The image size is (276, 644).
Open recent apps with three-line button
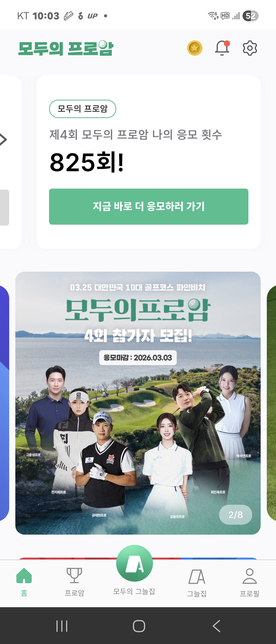click(62, 626)
